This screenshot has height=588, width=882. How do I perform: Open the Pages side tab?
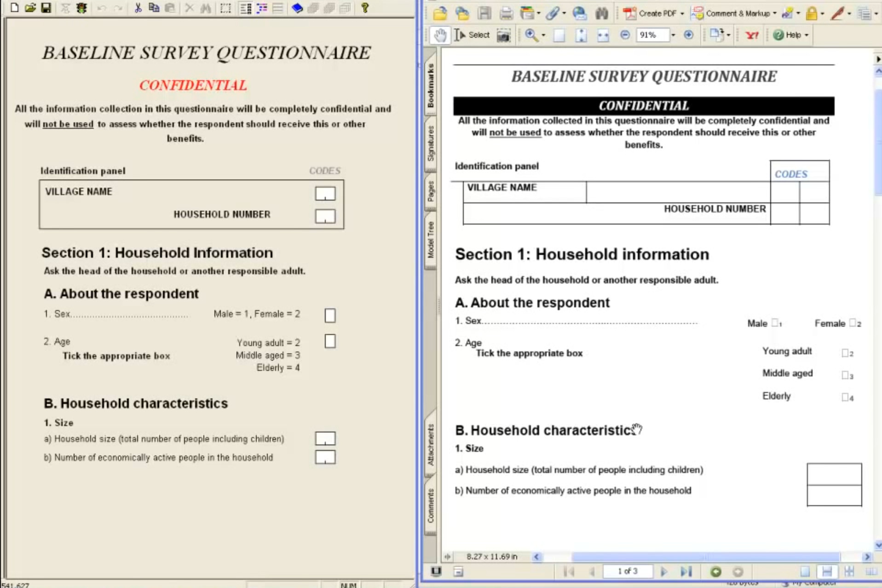coord(430,191)
